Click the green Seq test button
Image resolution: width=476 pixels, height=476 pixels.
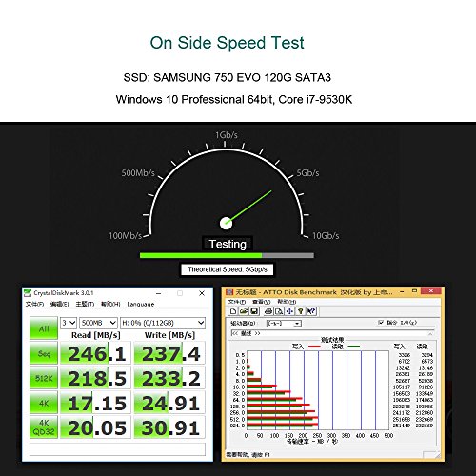[44, 353]
